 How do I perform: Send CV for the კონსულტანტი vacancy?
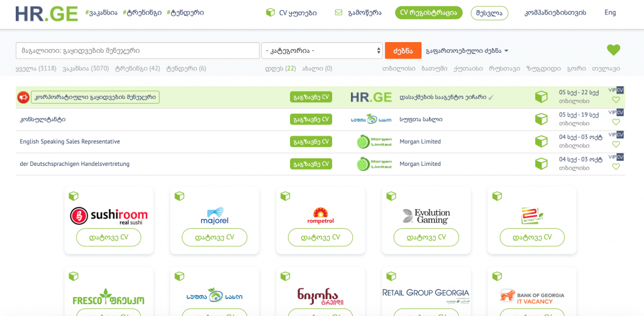coord(311,119)
